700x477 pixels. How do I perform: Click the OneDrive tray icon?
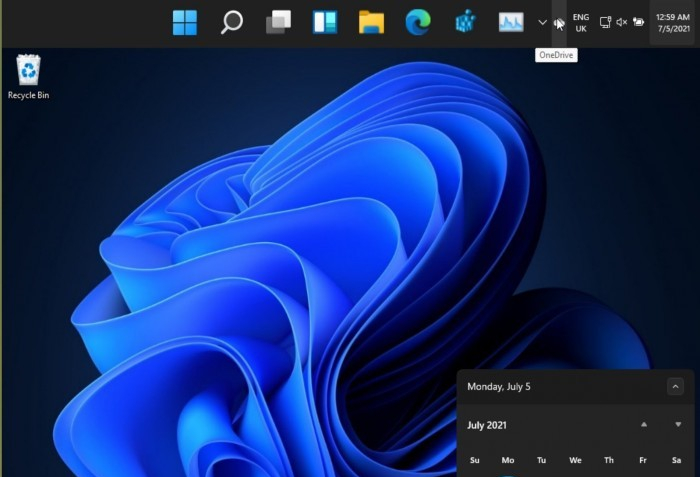[559, 22]
